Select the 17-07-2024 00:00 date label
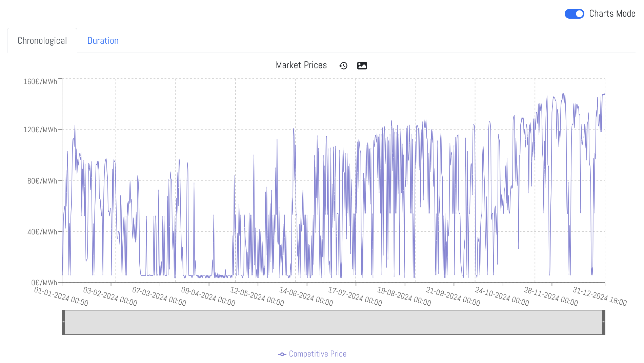Screen dimensions: 644x363 point(355,297)
